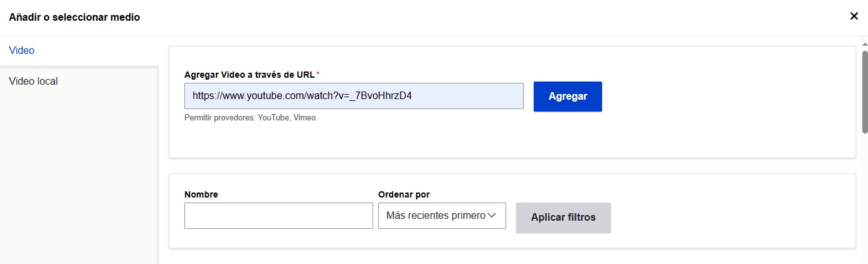This screenshot has width=868, height=264.
Task: Expand sort options via the chevron arrow
Action: tap(492, 216)
